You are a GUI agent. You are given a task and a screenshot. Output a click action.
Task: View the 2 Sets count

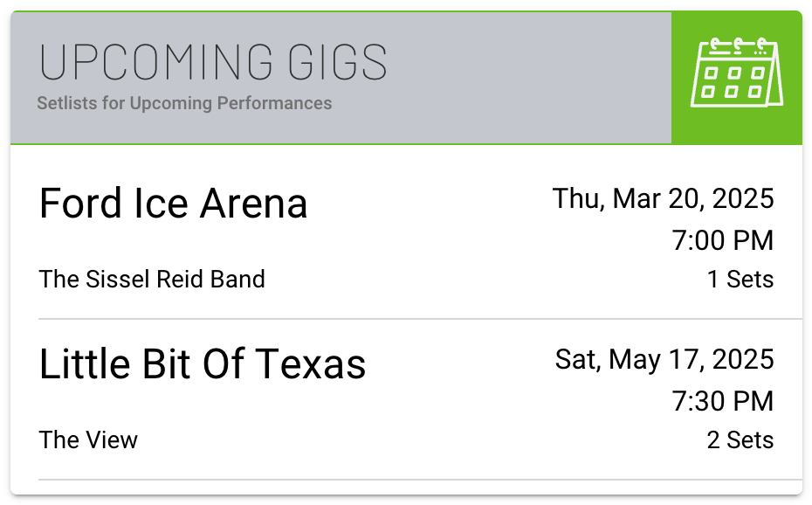point(740,440)
